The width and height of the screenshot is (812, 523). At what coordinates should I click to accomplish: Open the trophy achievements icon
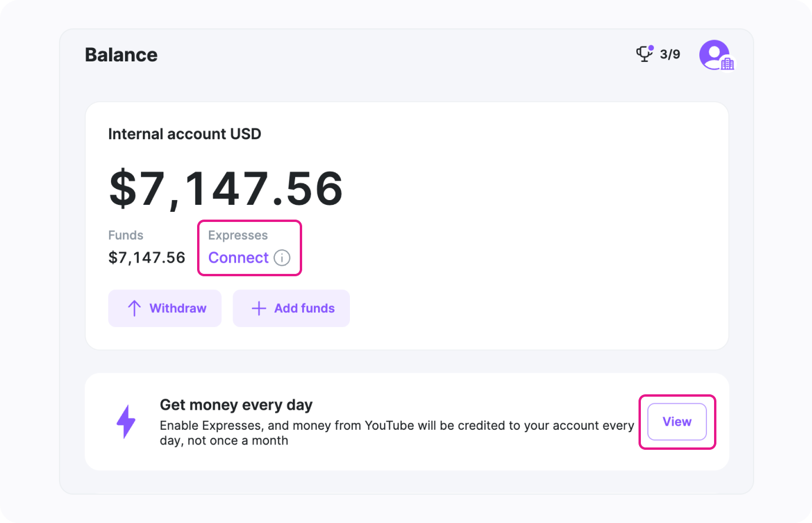(643, 54)
